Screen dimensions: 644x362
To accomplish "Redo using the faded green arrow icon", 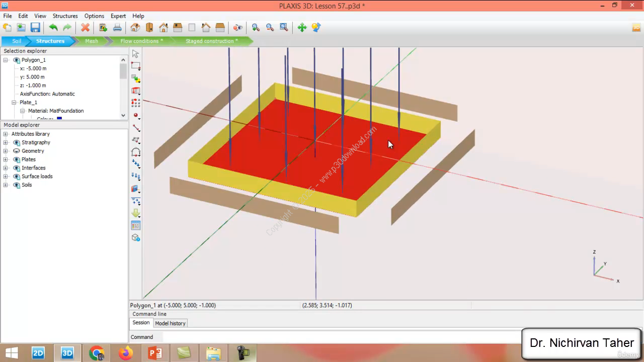I will click(x=67, y=28).
